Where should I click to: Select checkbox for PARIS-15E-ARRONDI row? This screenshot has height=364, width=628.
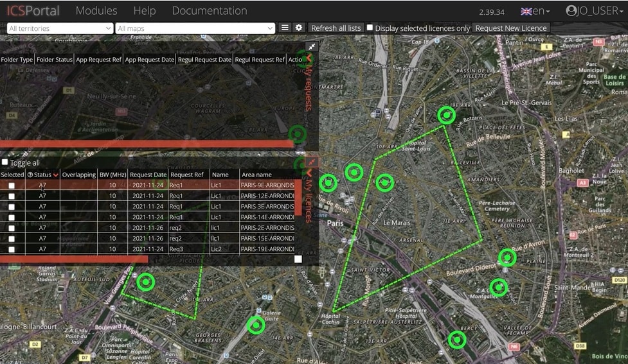[x=12, y=239]
